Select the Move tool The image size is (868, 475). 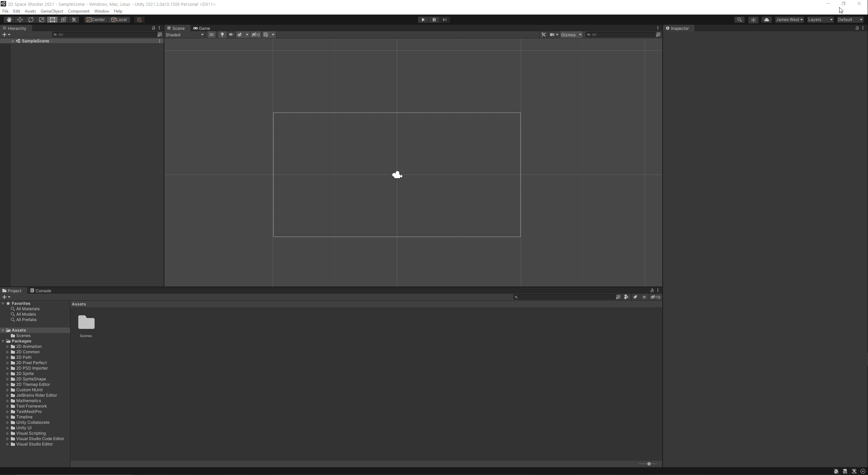pyautogui.click(x=20, y=20)
